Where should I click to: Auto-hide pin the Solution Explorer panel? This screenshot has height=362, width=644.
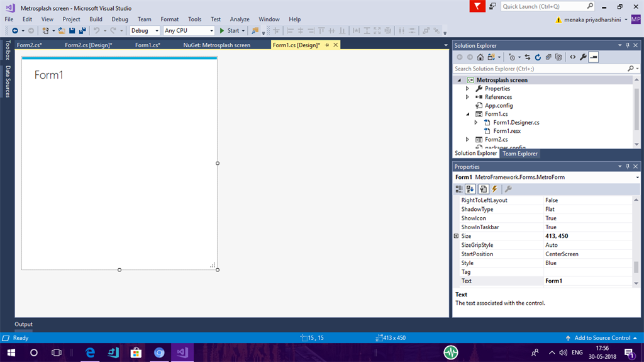pos(628,45)
